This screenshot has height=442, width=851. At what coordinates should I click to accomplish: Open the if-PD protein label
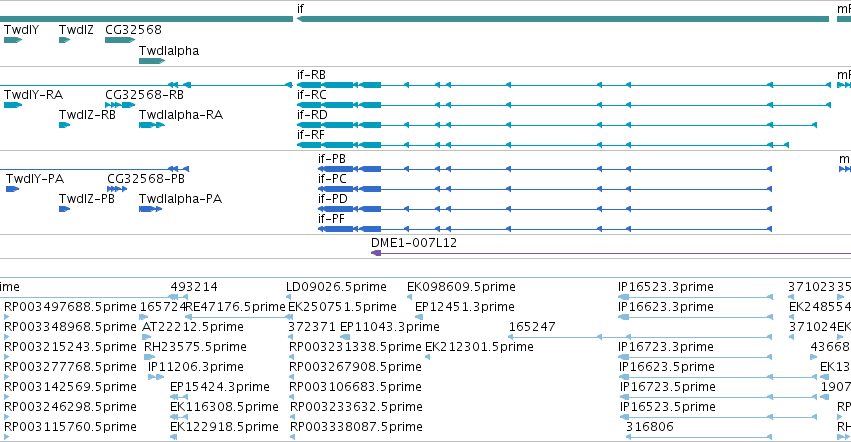[333, 199]
